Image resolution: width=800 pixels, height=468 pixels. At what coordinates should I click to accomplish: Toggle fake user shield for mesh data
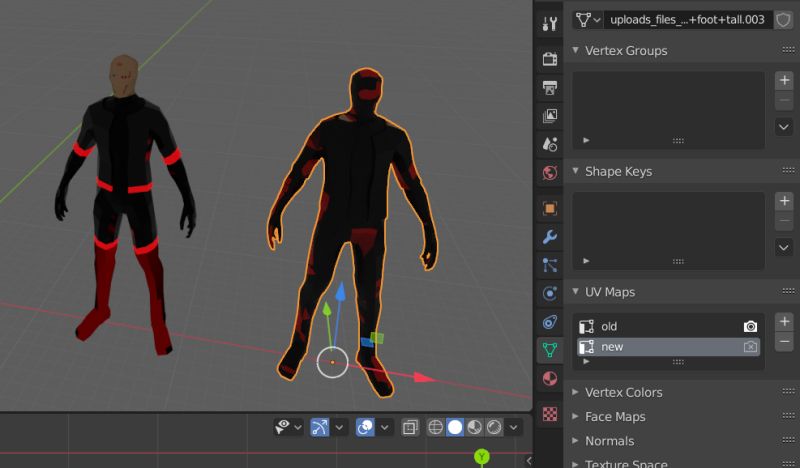click(783, 20)
